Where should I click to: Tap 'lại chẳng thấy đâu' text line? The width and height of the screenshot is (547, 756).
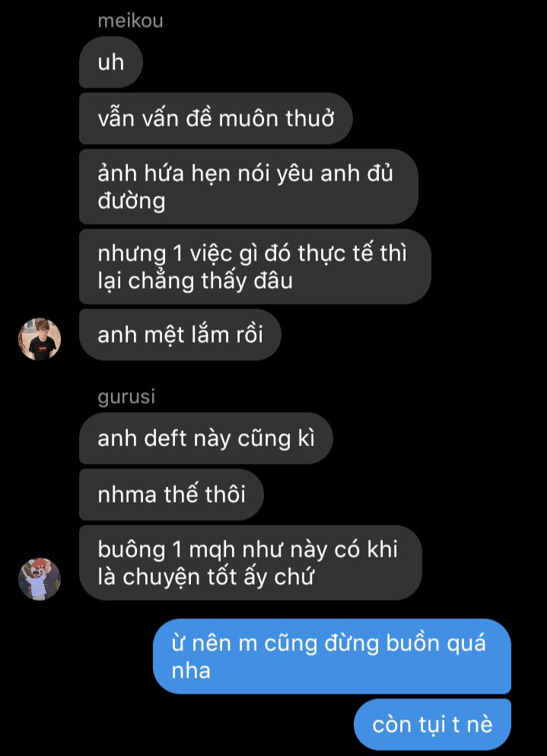[196, 281]
